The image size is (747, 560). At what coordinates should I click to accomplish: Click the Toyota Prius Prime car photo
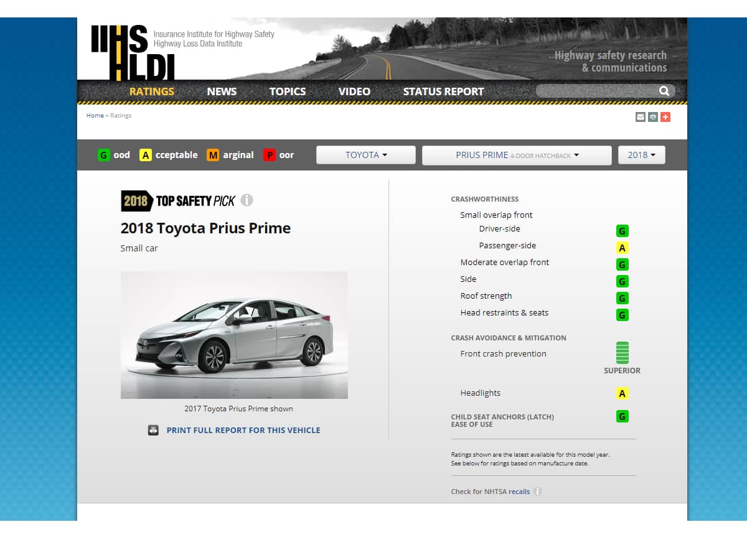(234, 335)
